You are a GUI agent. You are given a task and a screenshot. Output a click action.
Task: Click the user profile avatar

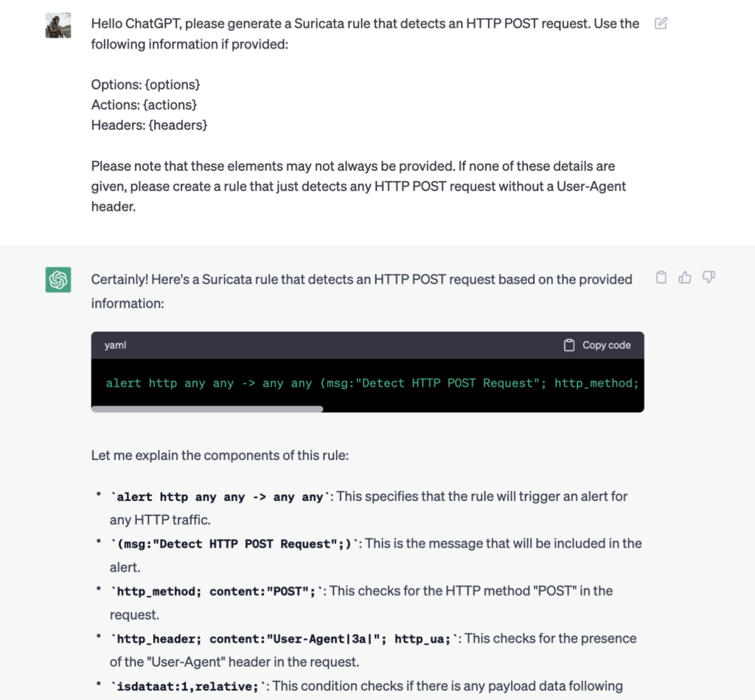[x=58, y=25]
